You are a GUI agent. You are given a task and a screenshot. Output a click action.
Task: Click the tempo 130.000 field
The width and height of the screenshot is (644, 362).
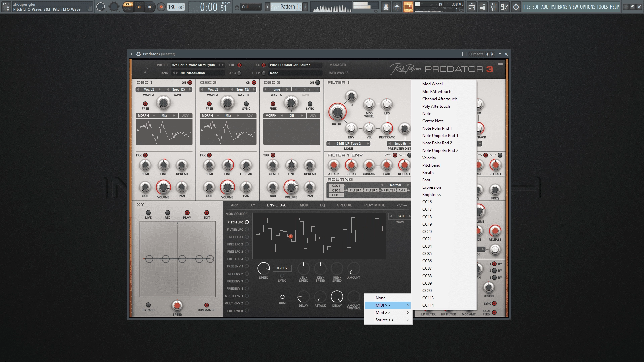click(176, 7)
